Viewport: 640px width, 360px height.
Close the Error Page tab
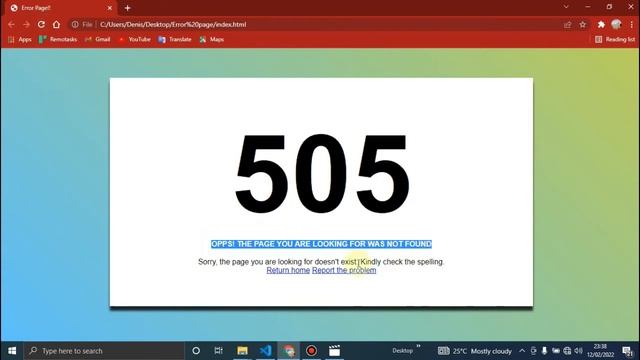pos(109,8)
